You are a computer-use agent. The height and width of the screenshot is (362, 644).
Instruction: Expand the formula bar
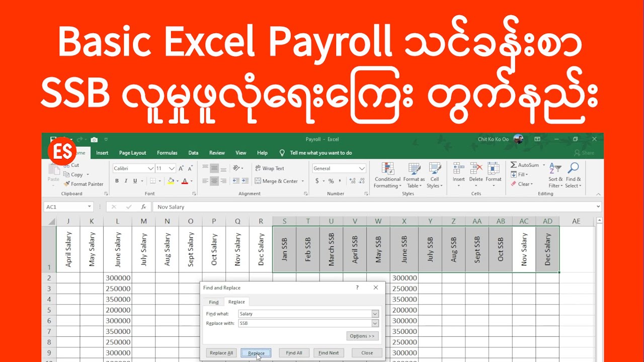click(598, 207)
